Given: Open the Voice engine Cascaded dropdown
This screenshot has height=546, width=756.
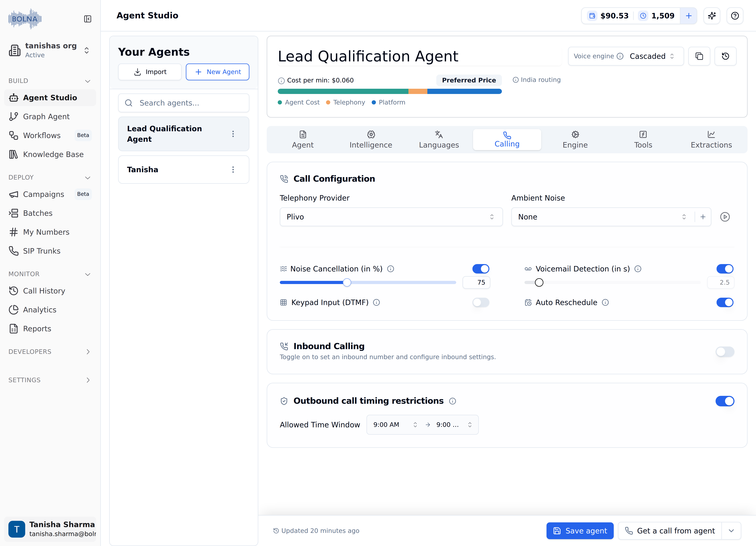Looking at the screenshot, I should tap(652, 56).
